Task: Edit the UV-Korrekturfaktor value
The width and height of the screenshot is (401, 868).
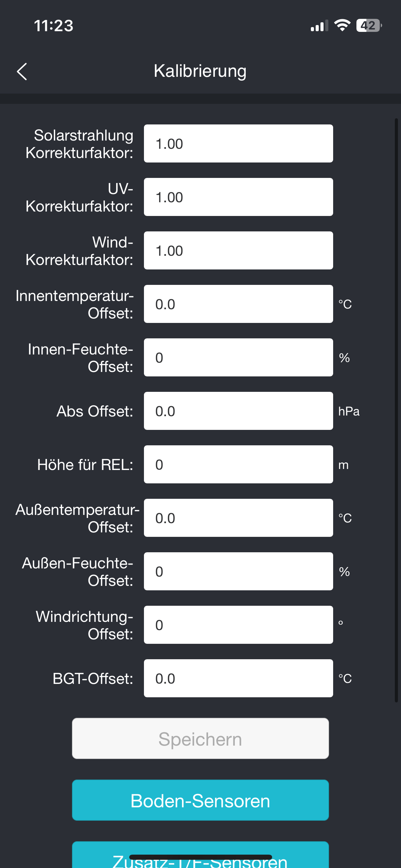Action: (x=238, y=197)
